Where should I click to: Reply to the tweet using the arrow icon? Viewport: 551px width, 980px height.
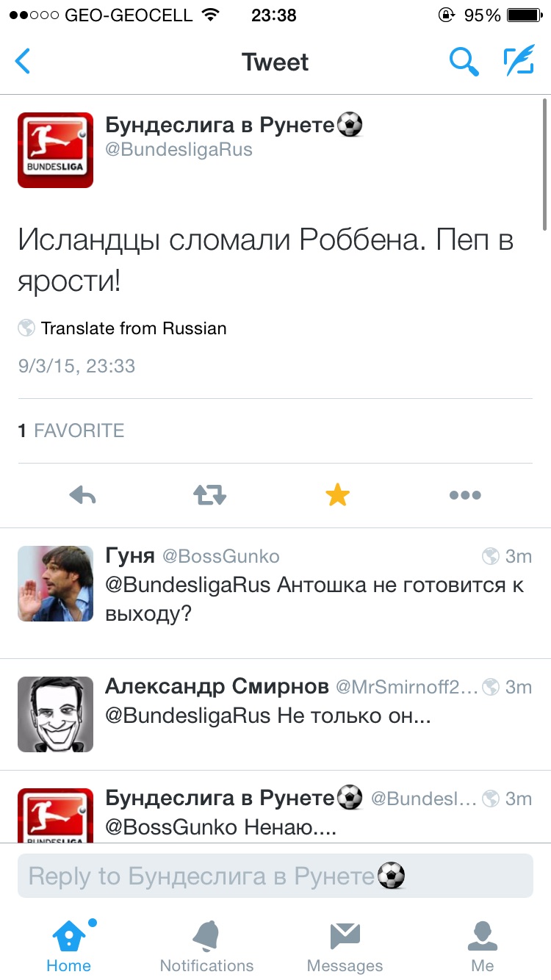(83, 496)
